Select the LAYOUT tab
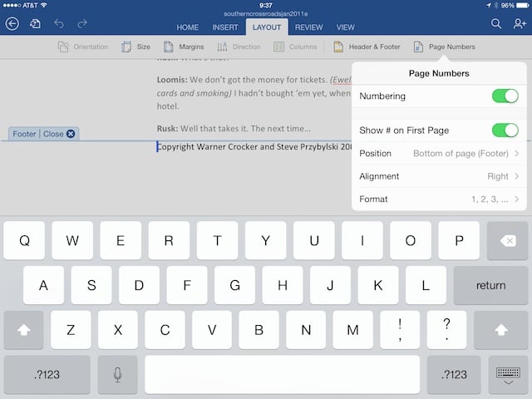The image size is (532, 399). pos(267,27)
